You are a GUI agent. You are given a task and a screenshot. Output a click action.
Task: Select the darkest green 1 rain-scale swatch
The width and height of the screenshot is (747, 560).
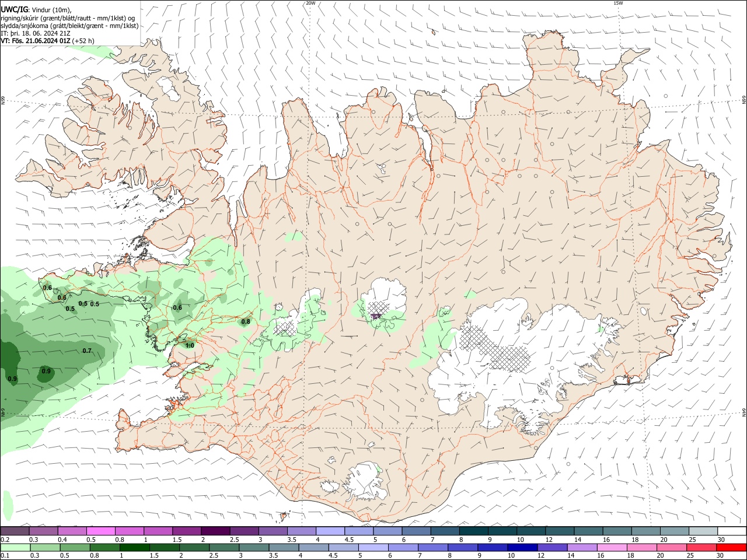[x=135, y=547]
